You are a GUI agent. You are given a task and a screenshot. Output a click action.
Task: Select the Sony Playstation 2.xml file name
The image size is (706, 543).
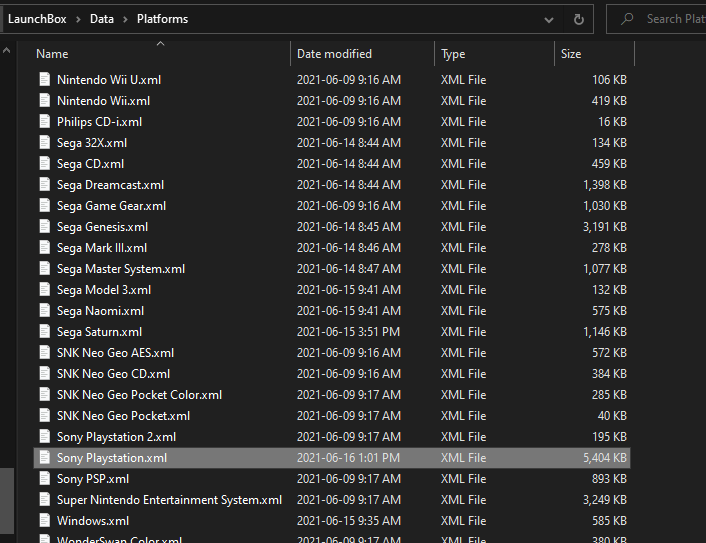coord(116,437)
